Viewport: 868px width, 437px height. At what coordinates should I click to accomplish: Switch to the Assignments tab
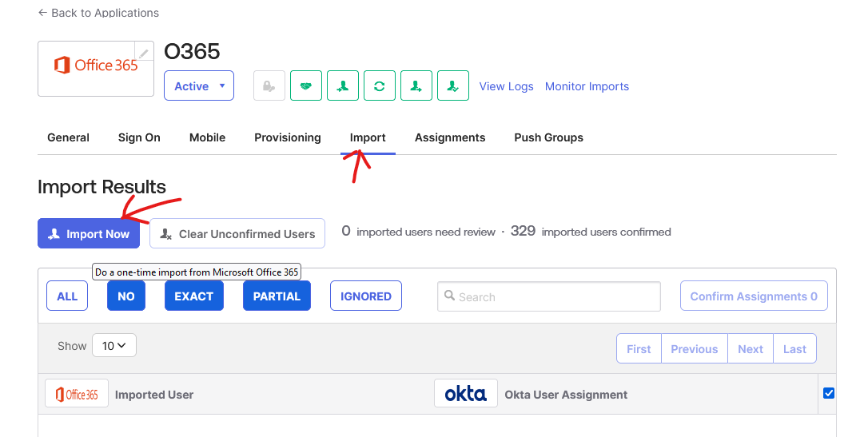point(450,137)
